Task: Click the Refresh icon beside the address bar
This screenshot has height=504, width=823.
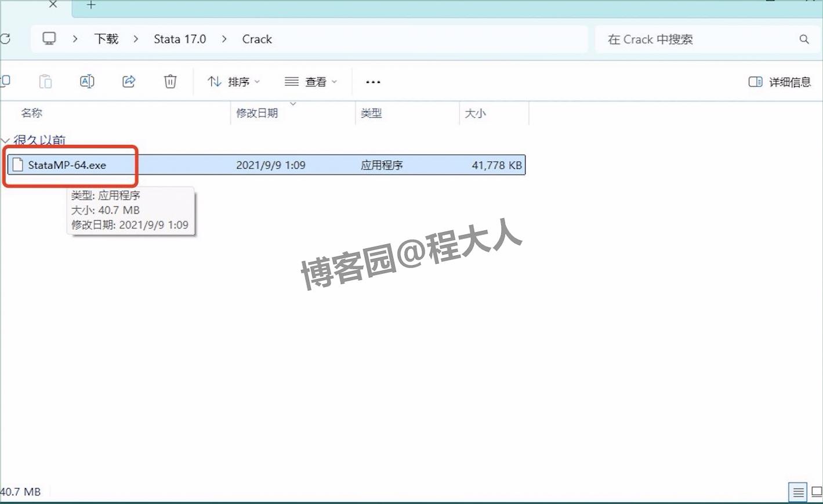Action: (6, 38)
